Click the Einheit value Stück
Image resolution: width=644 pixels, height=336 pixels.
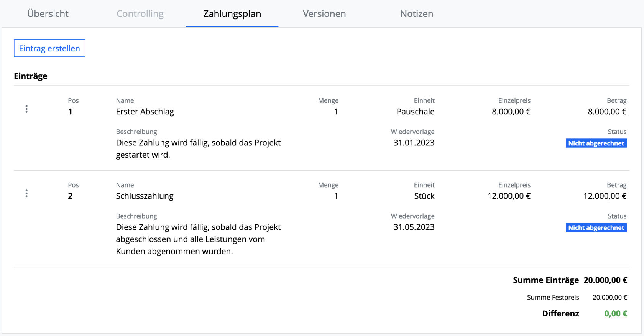click(424, 196)
